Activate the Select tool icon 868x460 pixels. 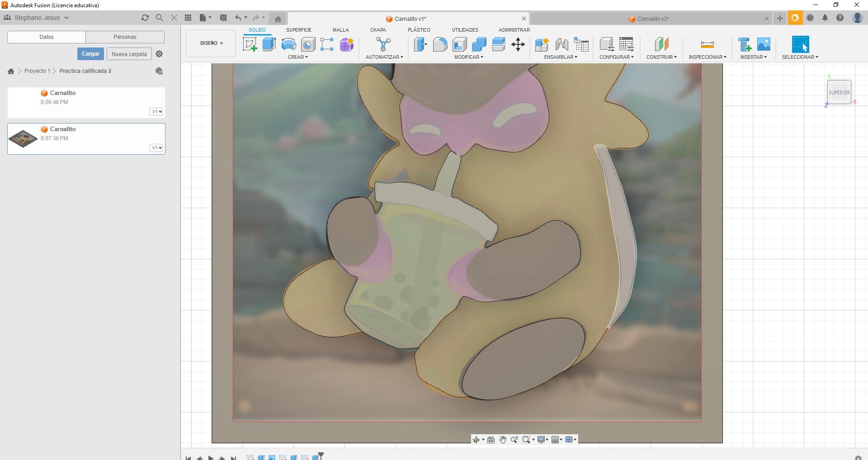click(800, 44)
